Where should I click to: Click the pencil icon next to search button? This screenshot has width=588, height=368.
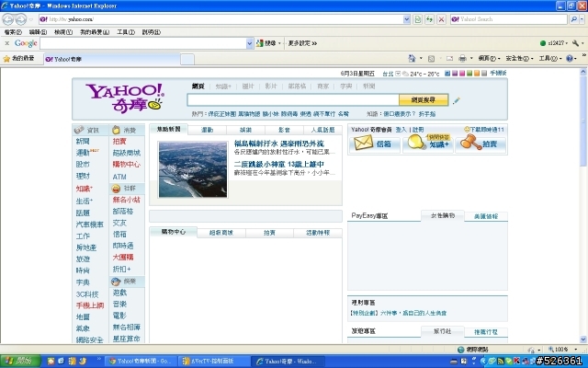(x=456, y=100)
